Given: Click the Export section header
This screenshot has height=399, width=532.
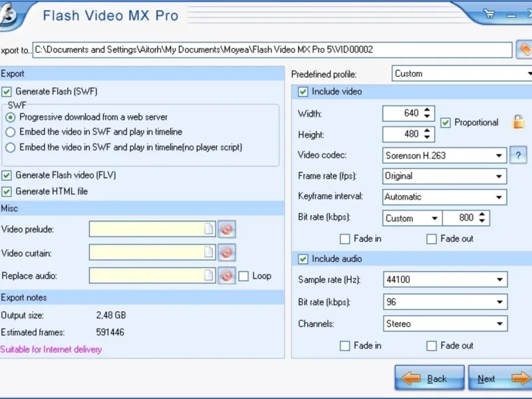Looking at the screenshot, I should coord(142,74).
